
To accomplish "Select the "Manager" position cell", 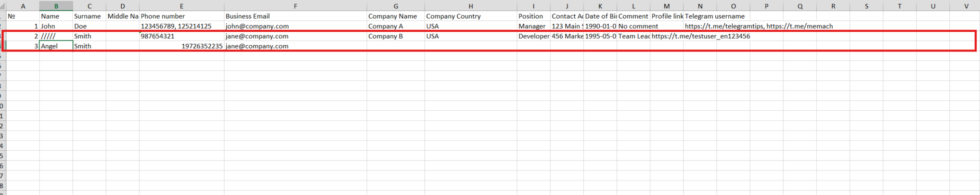I will (534, 26).
